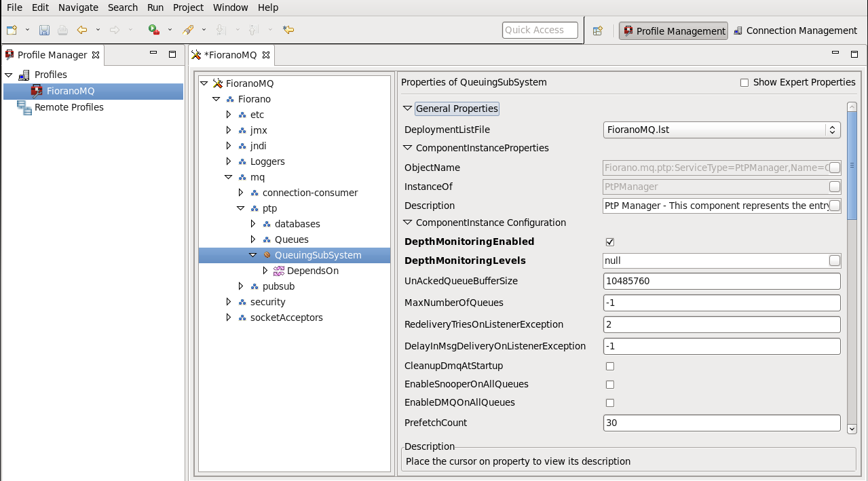868x481 pixels.
Task: Click the QueuingSubSystem component icon
Action: pyautogui.click(x=267, y=255)
